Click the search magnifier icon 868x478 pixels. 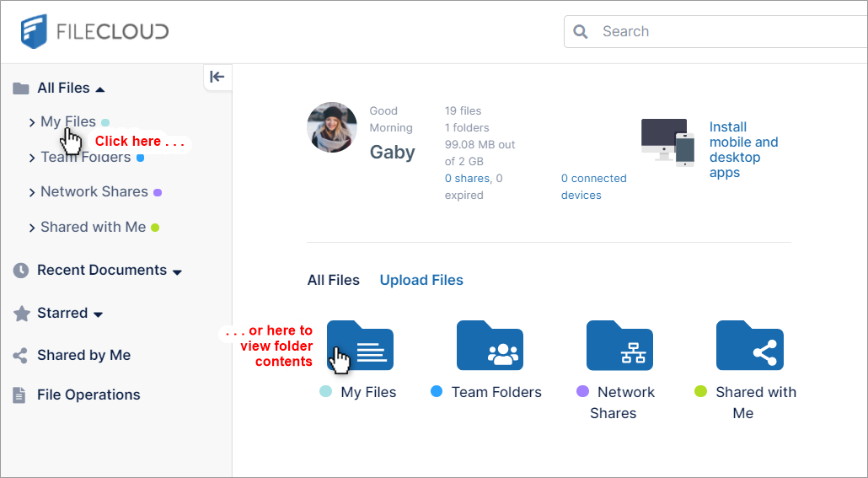[581, 32]
